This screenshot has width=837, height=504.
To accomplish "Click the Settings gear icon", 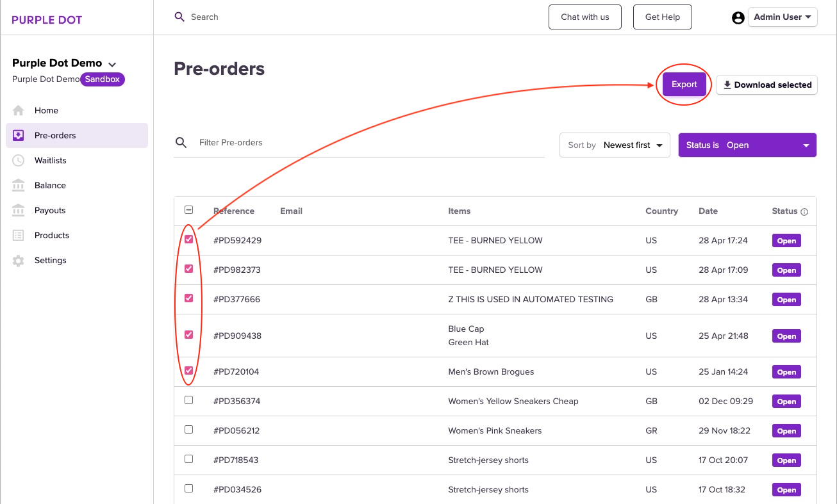I will click(19, 261).
